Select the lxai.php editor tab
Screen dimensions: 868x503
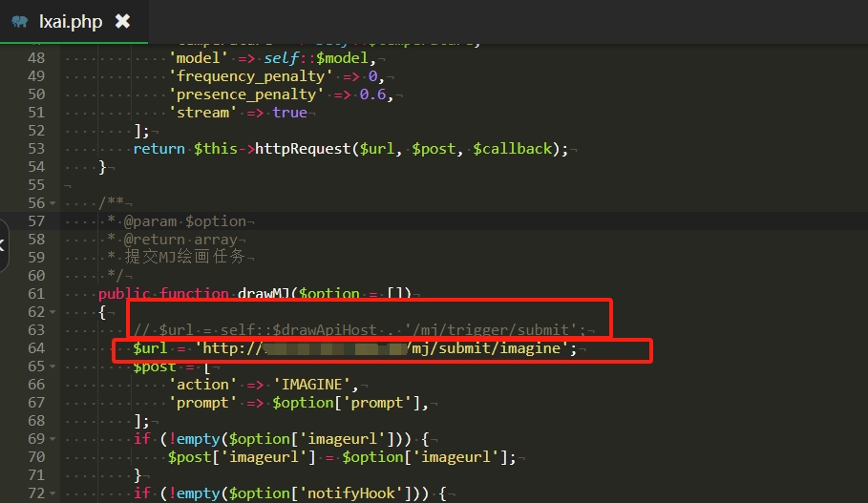(70, 21)
